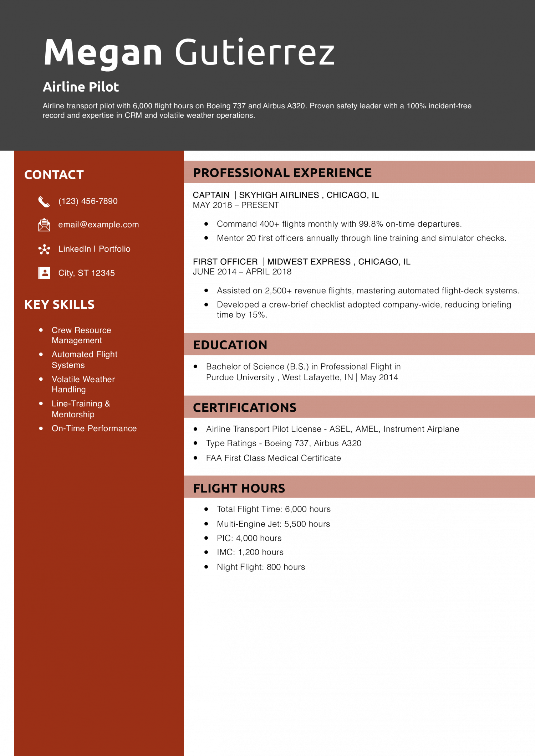
Task: Select the phone number (123) 456-7890
Action: (88, 201)
